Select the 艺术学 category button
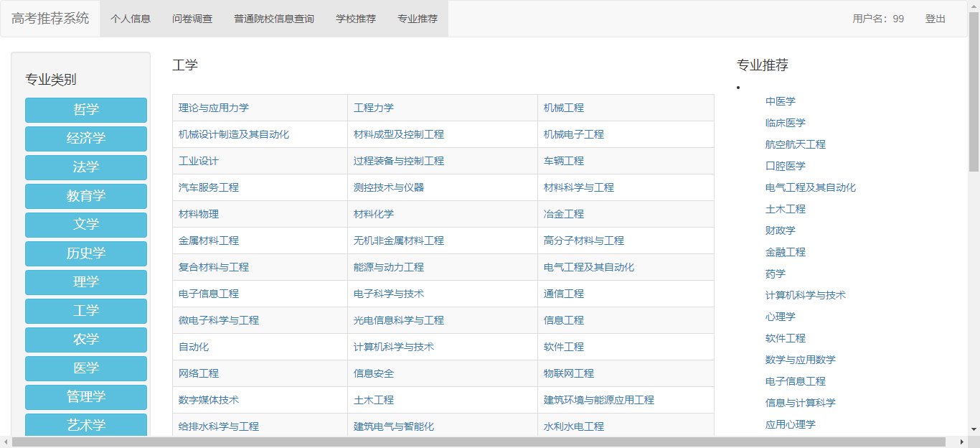 tap(86, 425)
